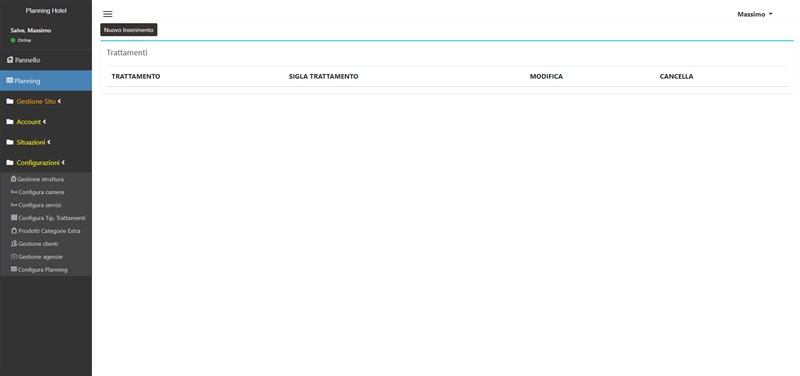Click the Gestione Sito folder icon
The width and height of the screenshot is (800, 376).
pos(10,102)
